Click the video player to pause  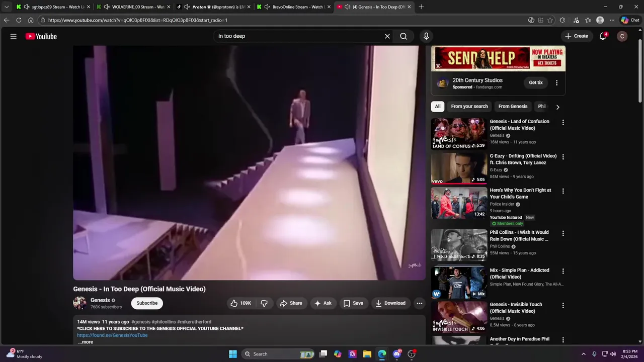(249, 163)
